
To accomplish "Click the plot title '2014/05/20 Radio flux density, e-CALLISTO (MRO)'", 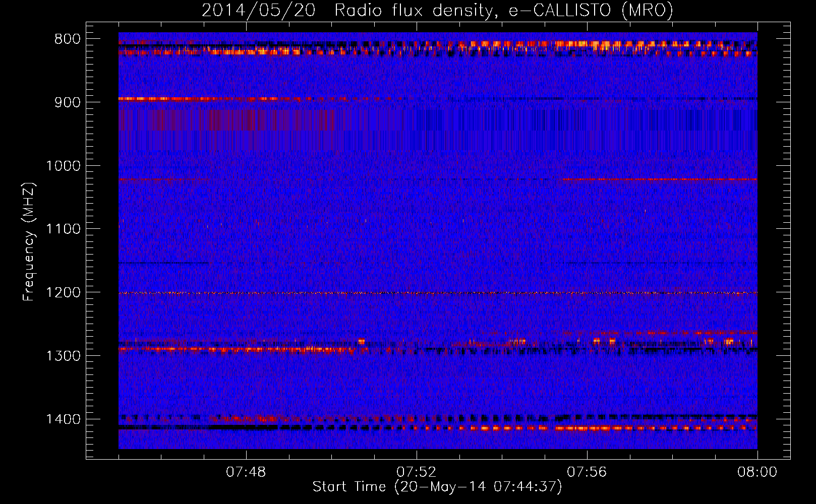I will coord(437,10).
